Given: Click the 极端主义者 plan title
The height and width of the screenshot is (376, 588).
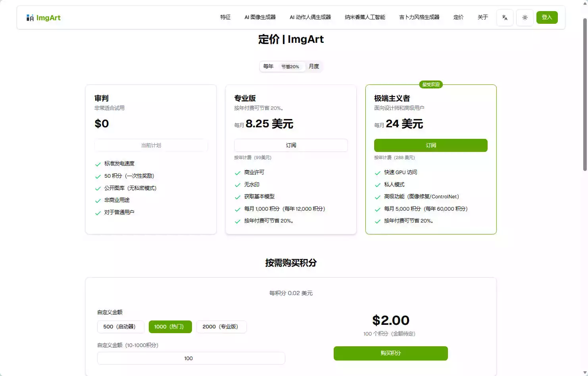Looking at the screenshot, I should point(392,98).
